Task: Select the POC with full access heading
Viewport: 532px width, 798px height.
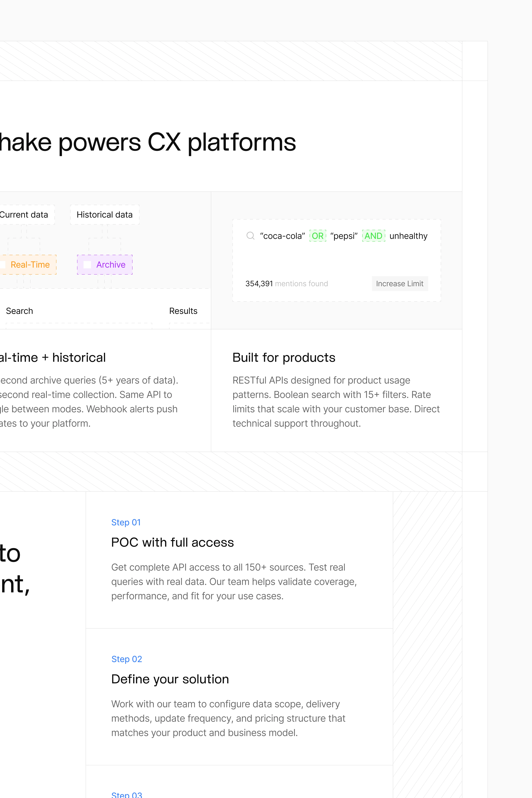Action: point(172,542)
